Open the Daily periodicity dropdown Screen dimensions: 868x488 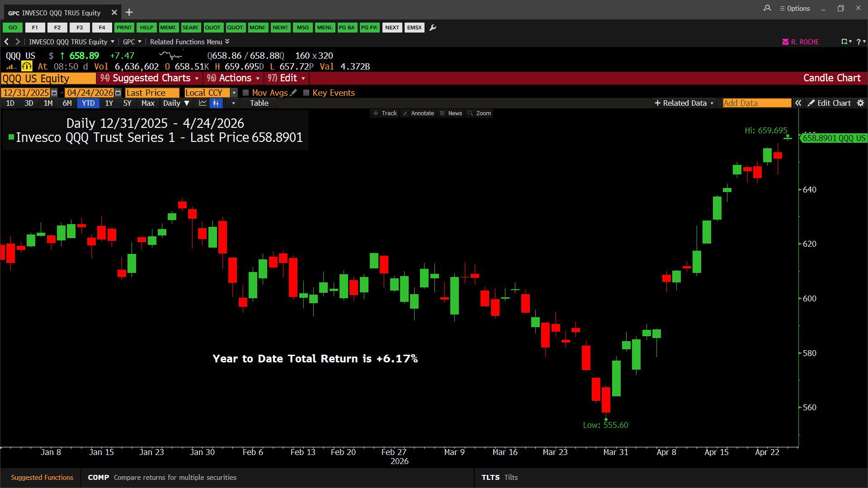(x=176, y=103)
